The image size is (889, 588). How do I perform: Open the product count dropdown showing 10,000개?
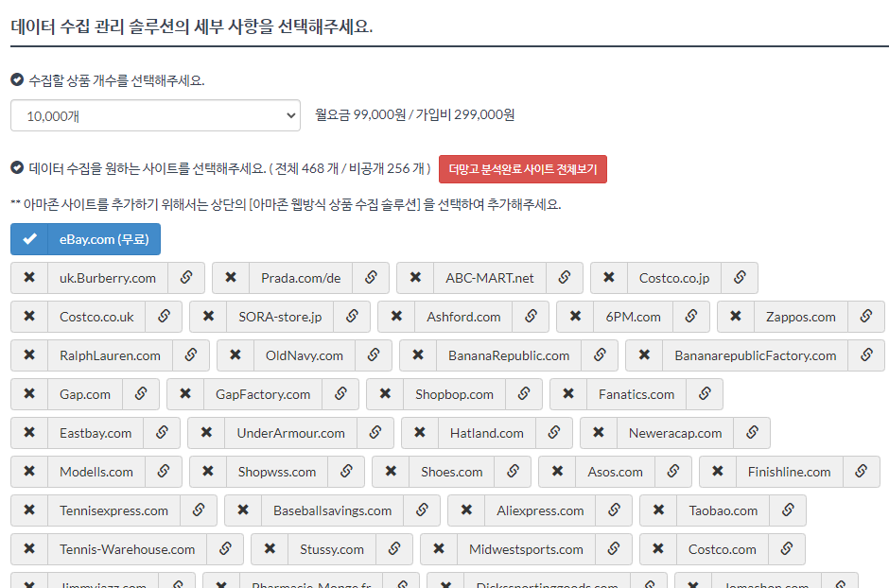(155, 115)
